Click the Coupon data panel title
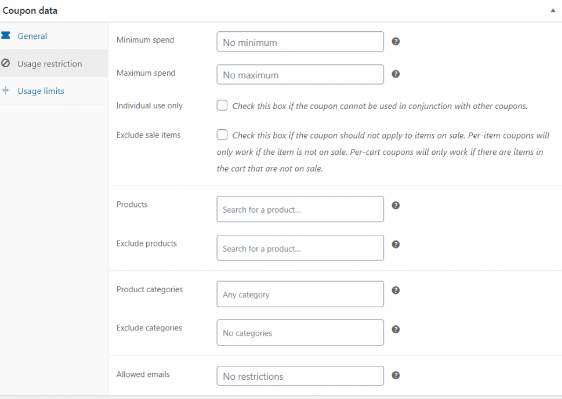Screen dimensions: 562x399 click(30, 11)
